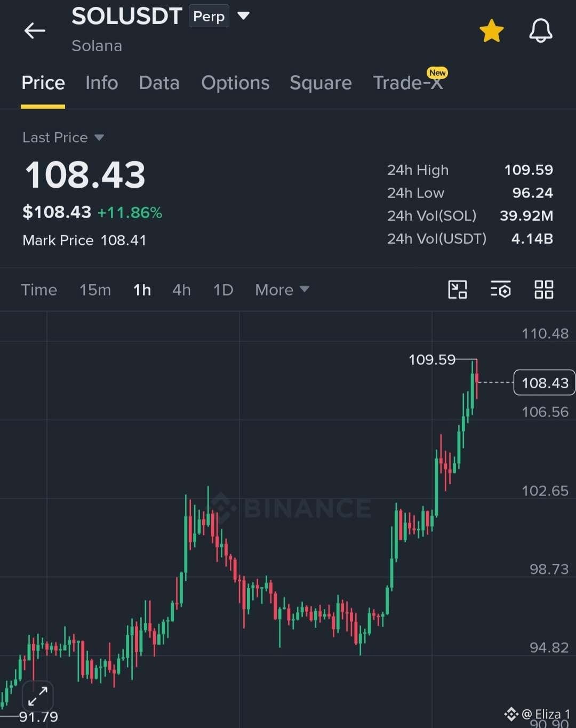Click the current price label 108.43 on axis

[x=544, y=382]
